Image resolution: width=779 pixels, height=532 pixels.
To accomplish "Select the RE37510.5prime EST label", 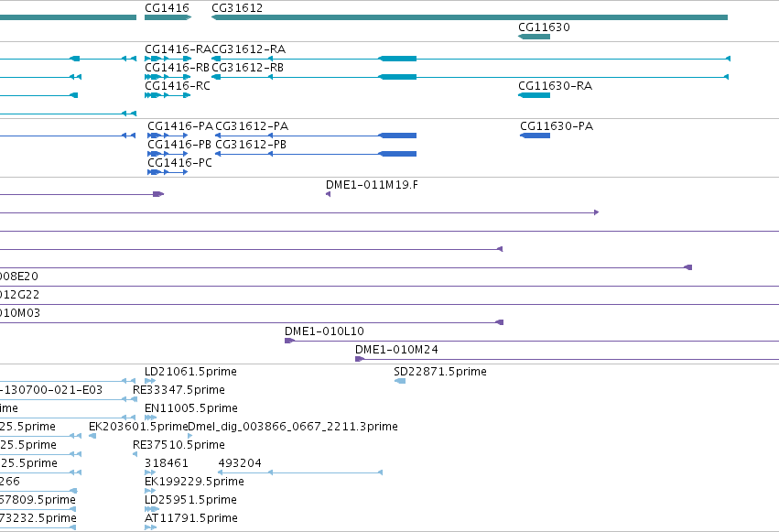I will coord(179,445).
